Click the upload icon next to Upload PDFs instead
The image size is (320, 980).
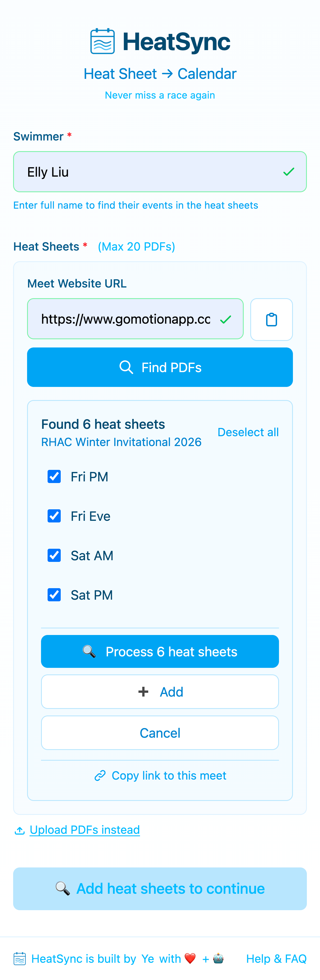[x=20, y=829]
